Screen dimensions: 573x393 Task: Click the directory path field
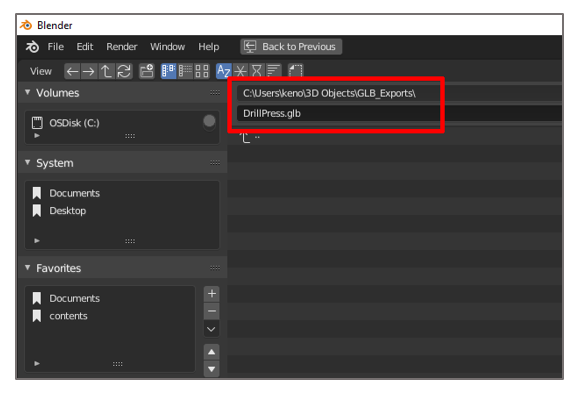(399, 93)
